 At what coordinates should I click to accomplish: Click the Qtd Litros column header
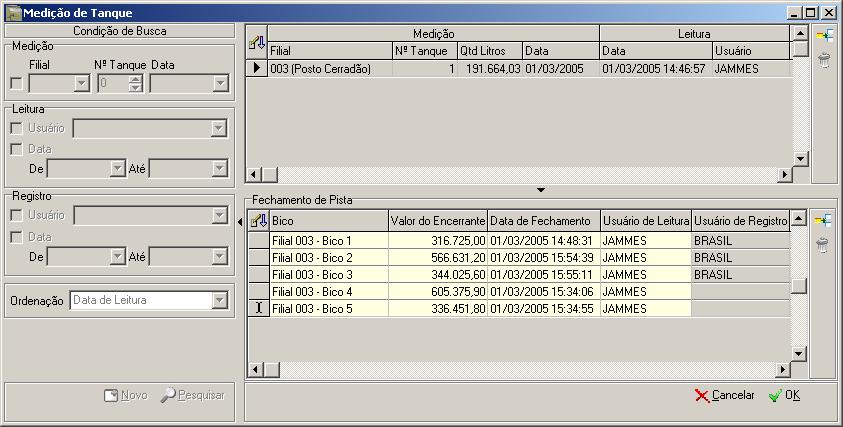(490, 51)
